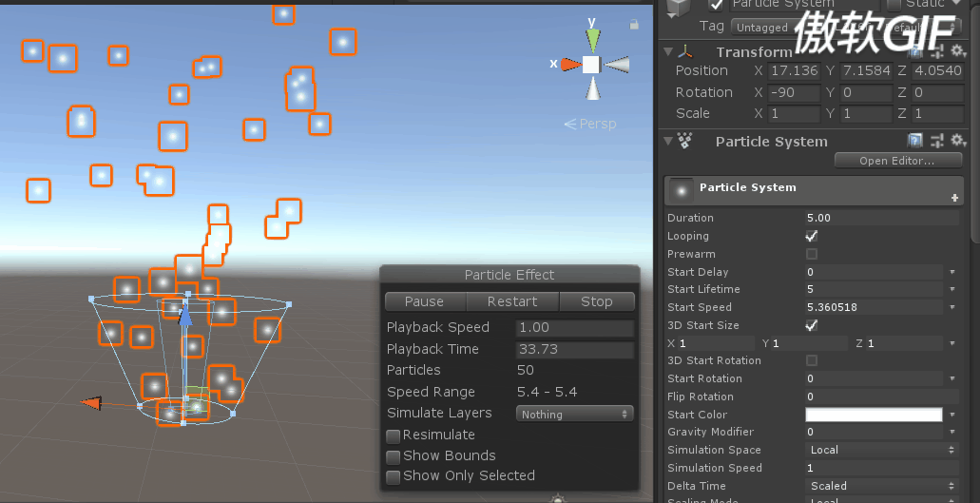Click the gray cone below the gizmo cube
The image size is (980, 503).
592,88
